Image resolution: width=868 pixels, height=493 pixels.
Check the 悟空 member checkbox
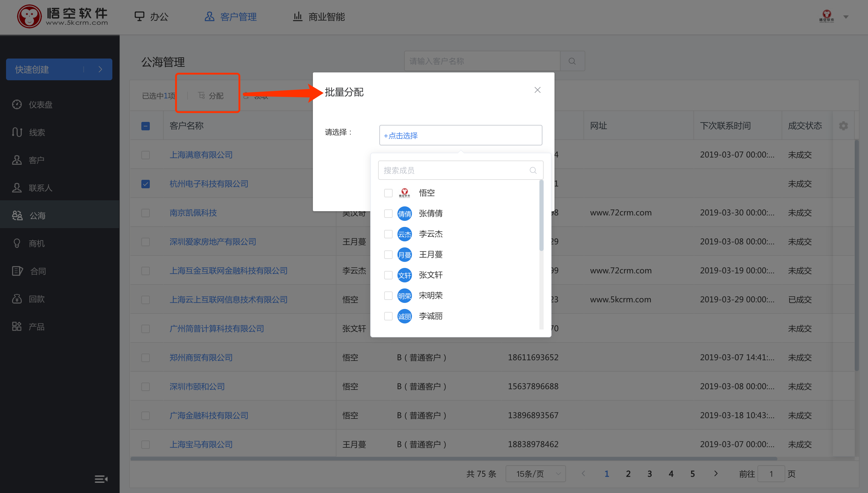point(388,193)
